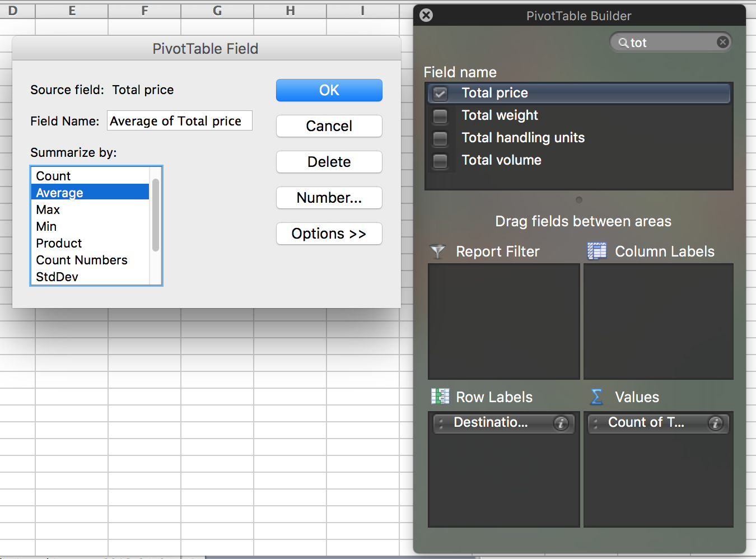Image resolution: width=756 pixels, height=559 pixels.
Task: Click the search magnifier icon
Action: [x=623, y=43]
